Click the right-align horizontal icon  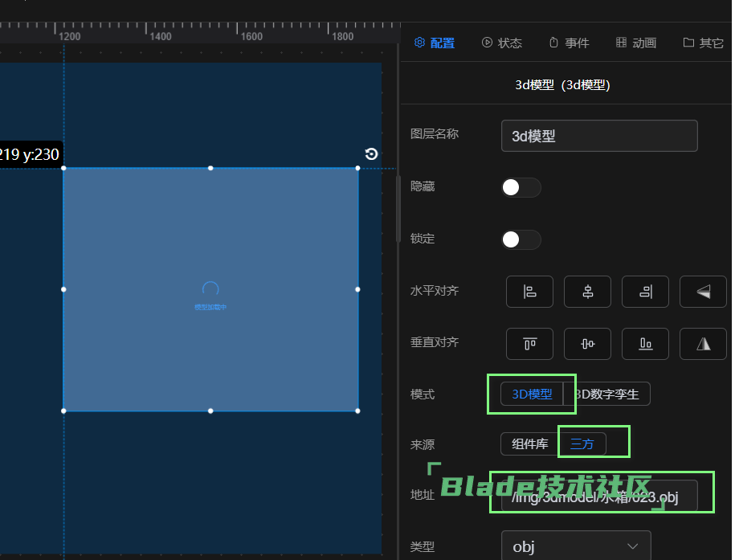tap(645, 292)
